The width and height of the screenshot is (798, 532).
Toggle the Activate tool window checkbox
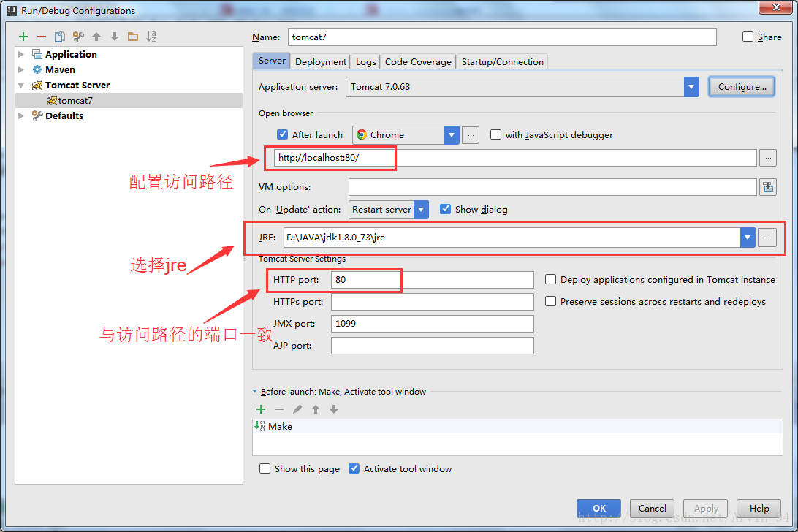tap(354, 468)
